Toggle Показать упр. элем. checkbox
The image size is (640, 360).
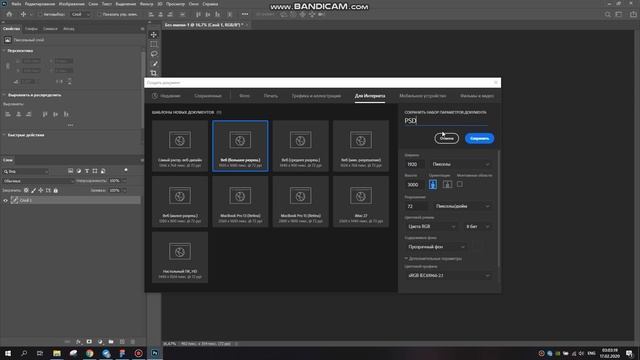tap(99, 14)
